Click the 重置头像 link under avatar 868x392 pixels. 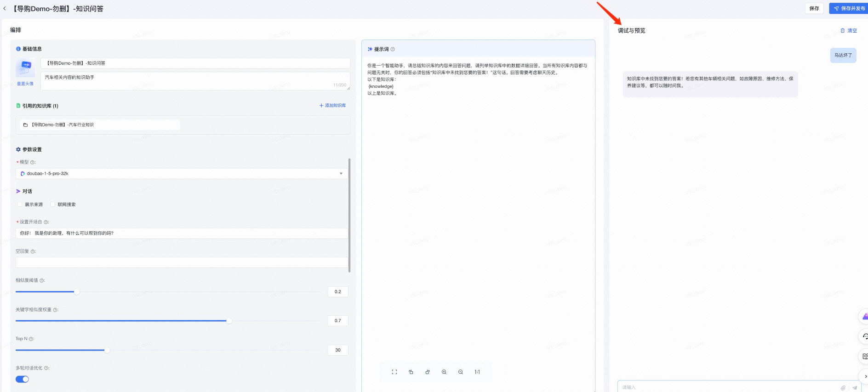pos(25,84)
